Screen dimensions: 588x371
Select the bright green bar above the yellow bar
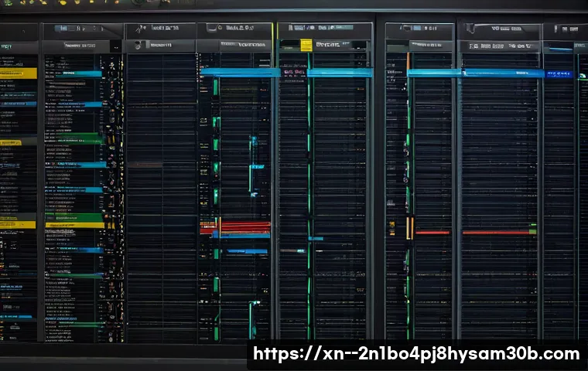point(74,218)
